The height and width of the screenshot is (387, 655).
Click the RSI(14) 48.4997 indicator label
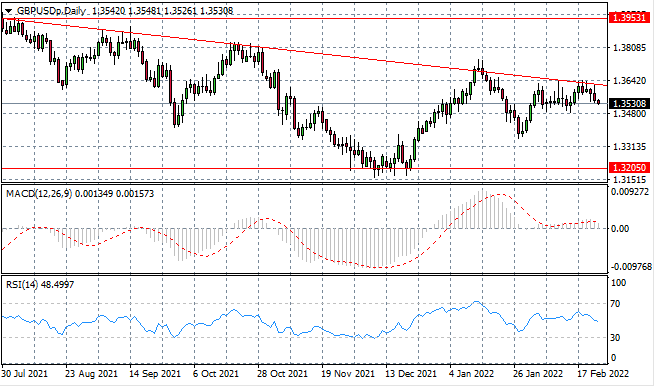pos(40,285)
